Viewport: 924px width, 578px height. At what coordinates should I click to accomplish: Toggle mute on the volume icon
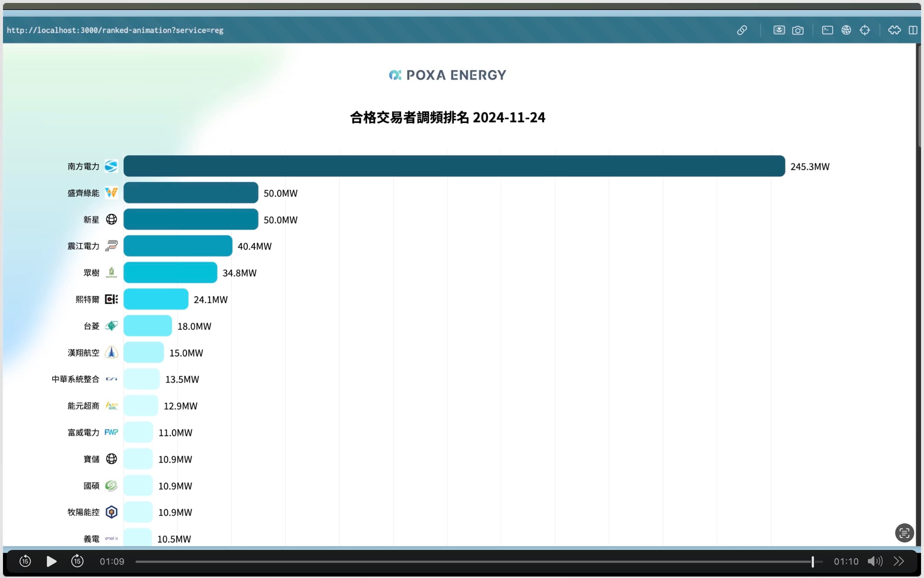coord(875,561)
